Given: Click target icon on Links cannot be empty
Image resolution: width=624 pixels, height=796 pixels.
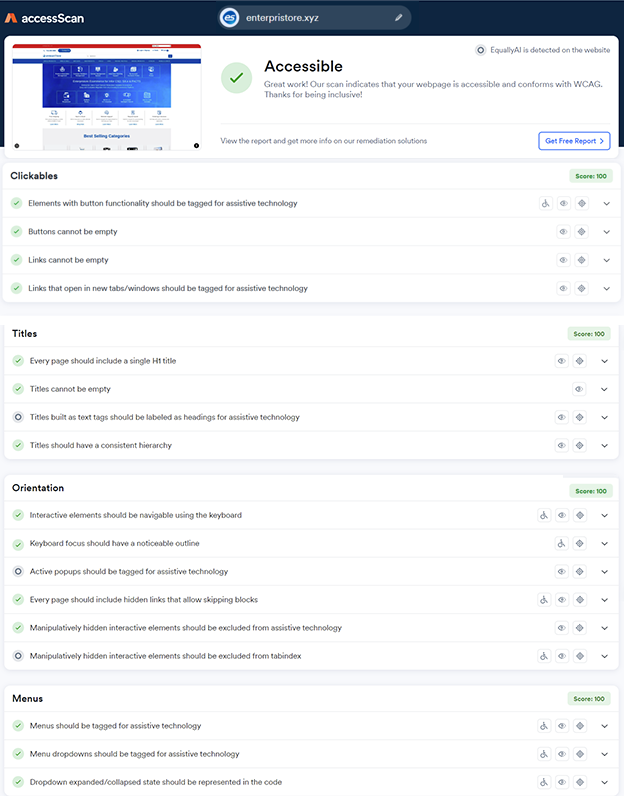Looking at the screenshot, I should (x=582, y=260).
